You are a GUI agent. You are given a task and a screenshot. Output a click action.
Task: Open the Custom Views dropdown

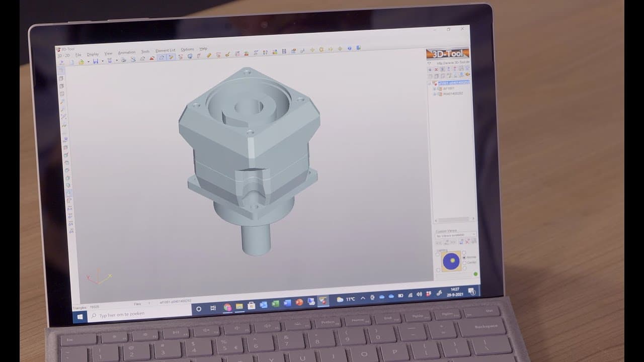(x=455, y=235)
